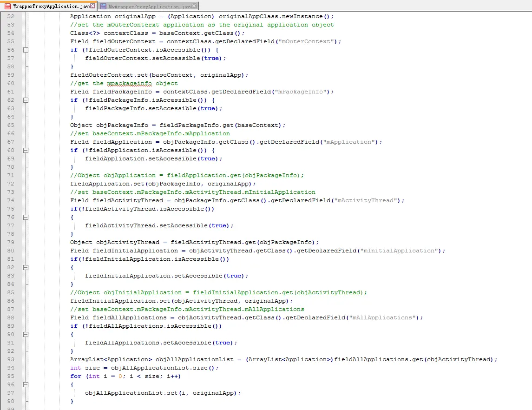532x410 pixels.
Task: Collapse the fold marker at line 76
Action: (x=26, y=217)
